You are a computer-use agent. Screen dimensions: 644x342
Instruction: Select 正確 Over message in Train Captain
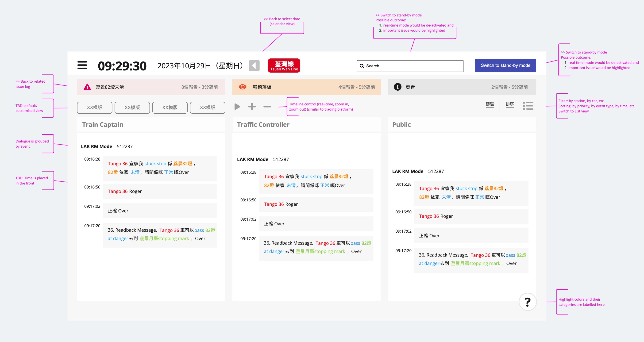(160, 211)
